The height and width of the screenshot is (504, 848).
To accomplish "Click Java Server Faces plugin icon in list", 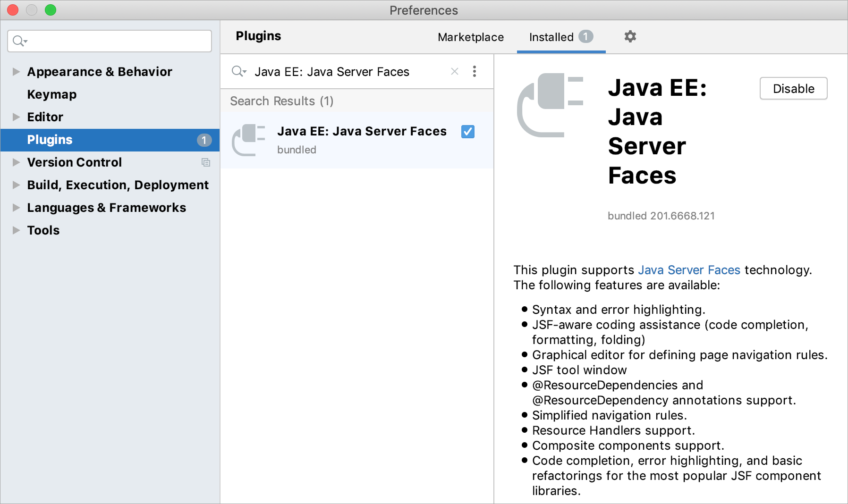I will click(x=249, y=140).
